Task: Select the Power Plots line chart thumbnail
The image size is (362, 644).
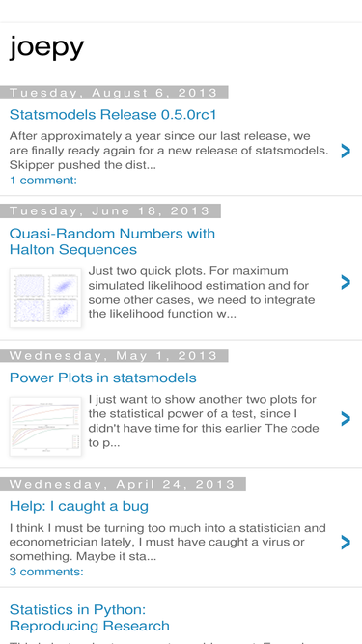Action: 45,427
